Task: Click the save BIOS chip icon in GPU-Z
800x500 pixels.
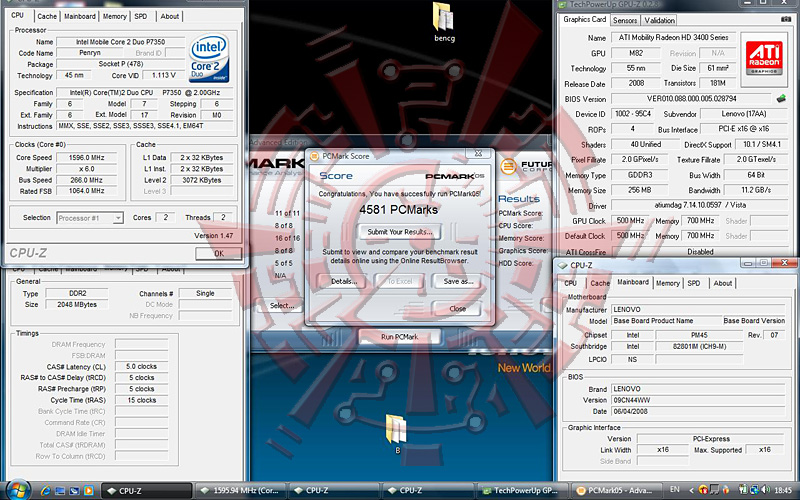Action: click(781, 98)
